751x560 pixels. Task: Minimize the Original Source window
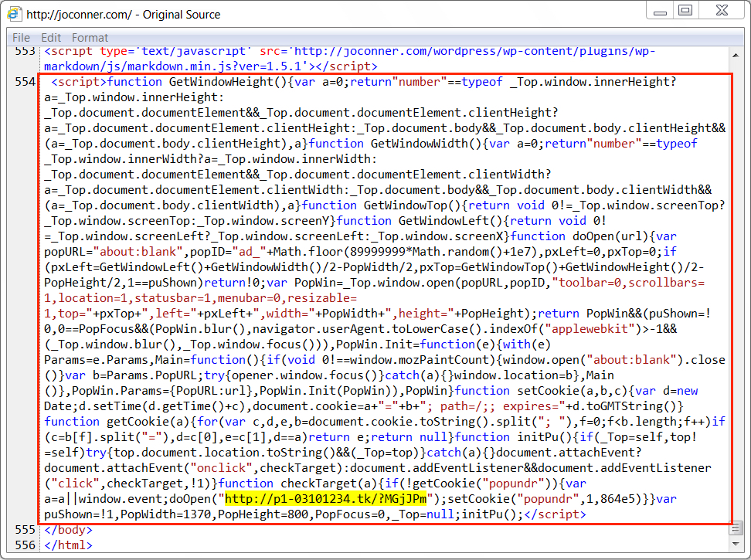(660, 11)
